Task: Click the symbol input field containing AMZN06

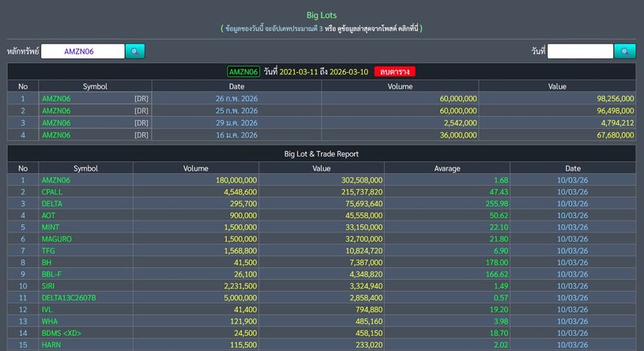Action: [82, 51]
